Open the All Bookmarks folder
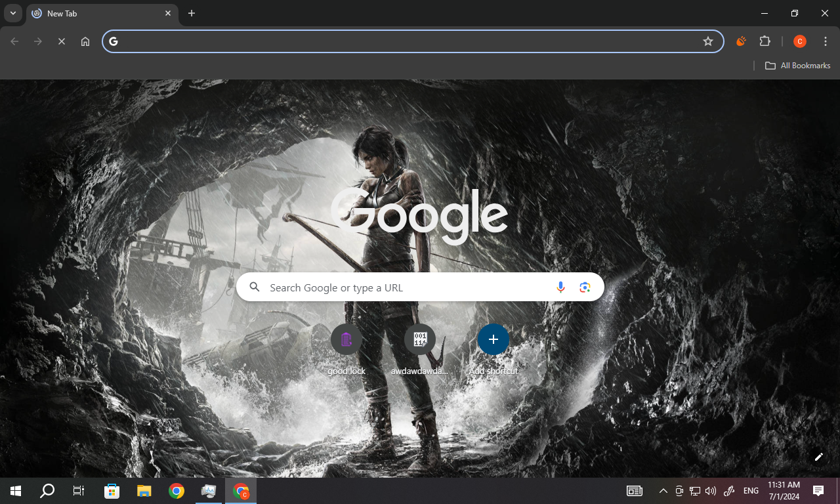Image resolution: width=840 pixels, height=504 pixels. pyautogui.click(x=798, y=66)
